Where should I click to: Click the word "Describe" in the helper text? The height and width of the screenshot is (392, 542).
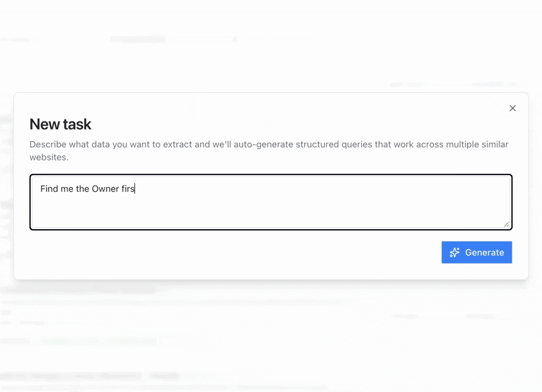[48, 144]
